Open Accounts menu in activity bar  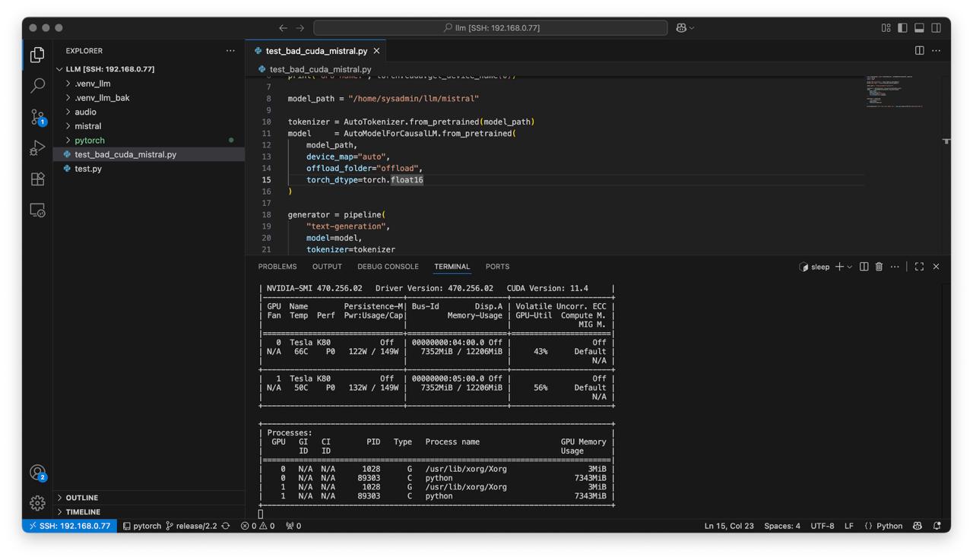37,473
